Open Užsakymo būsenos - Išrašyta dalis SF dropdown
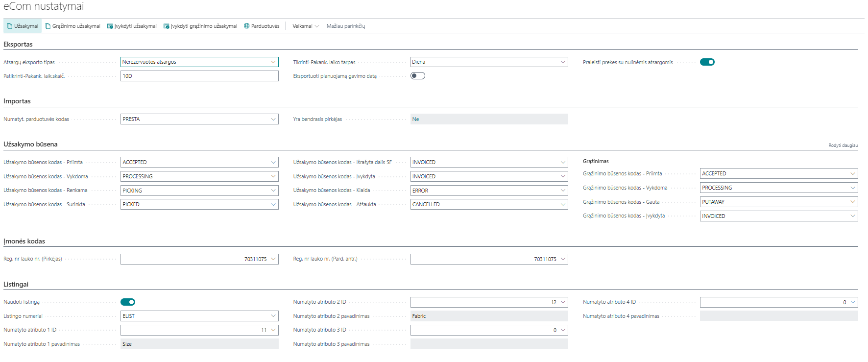Image resolution: width=868 pixels, height=362 pixels. [x=563, y=162]
